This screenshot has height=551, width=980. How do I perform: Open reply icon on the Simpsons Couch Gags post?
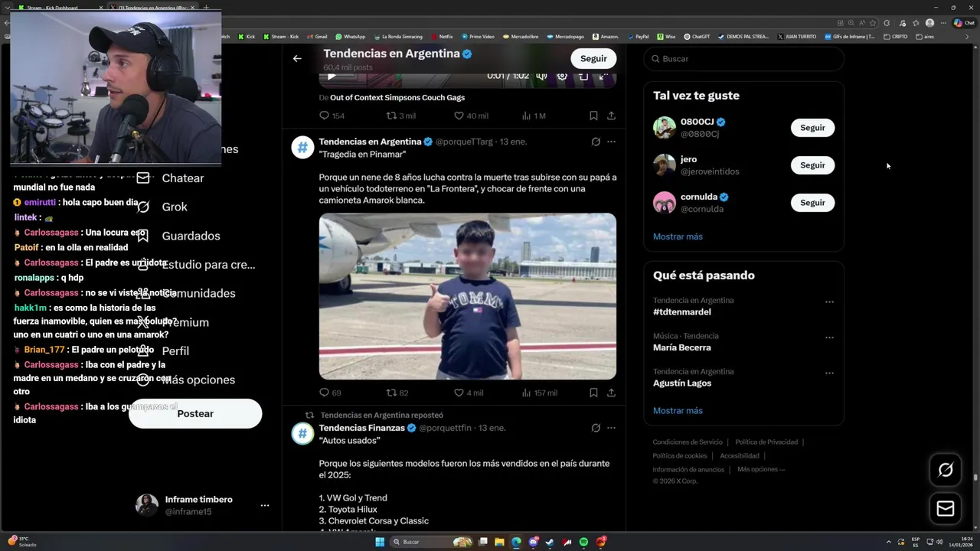(325, 116)
